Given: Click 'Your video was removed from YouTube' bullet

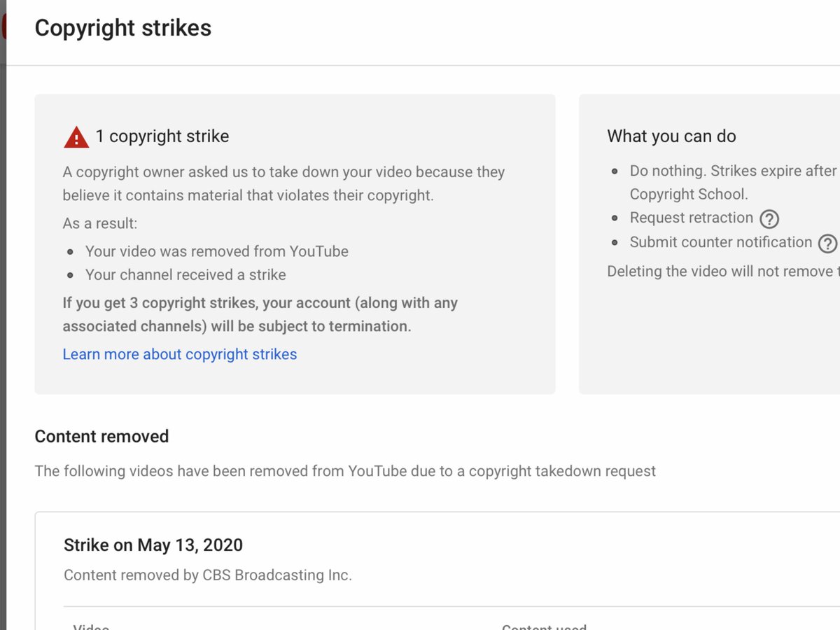Looking at the screenshot, I should click(217, 251).
